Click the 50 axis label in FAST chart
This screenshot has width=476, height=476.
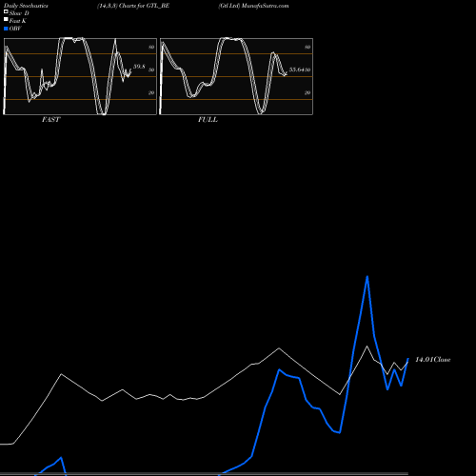151,69
